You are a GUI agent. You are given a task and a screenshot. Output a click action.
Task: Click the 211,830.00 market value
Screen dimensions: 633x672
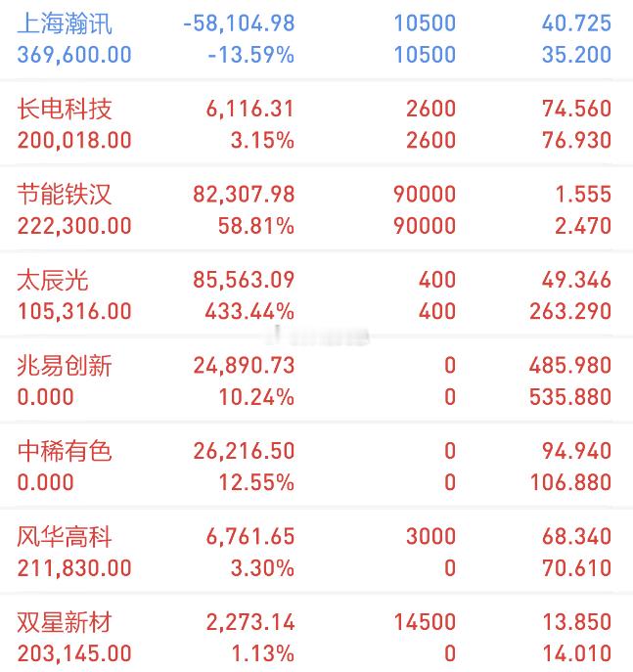tap(74, 568)
